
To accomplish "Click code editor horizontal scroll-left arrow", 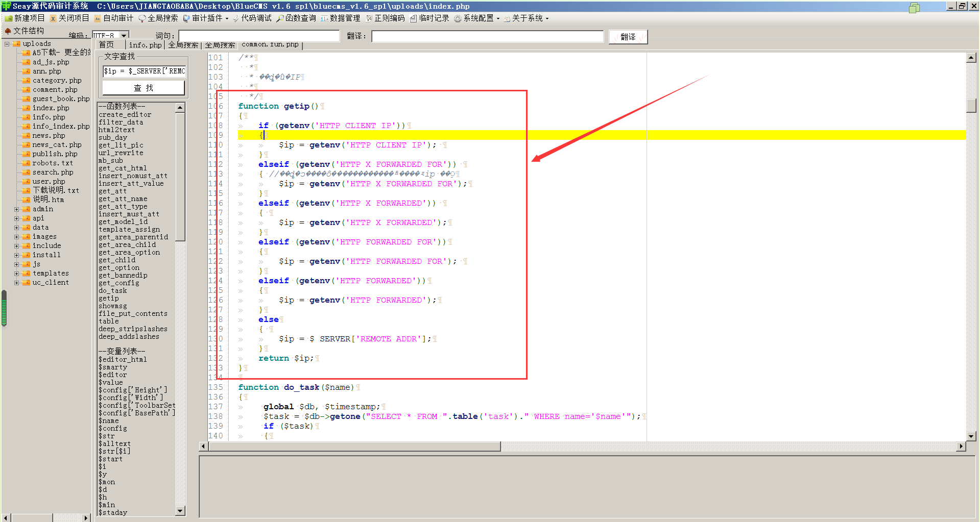I will point(203,446).
